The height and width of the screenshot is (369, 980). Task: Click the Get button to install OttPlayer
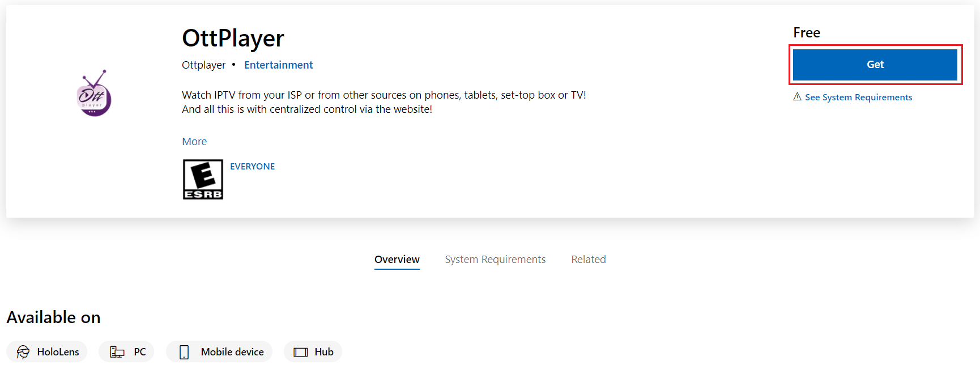(875, 64)
